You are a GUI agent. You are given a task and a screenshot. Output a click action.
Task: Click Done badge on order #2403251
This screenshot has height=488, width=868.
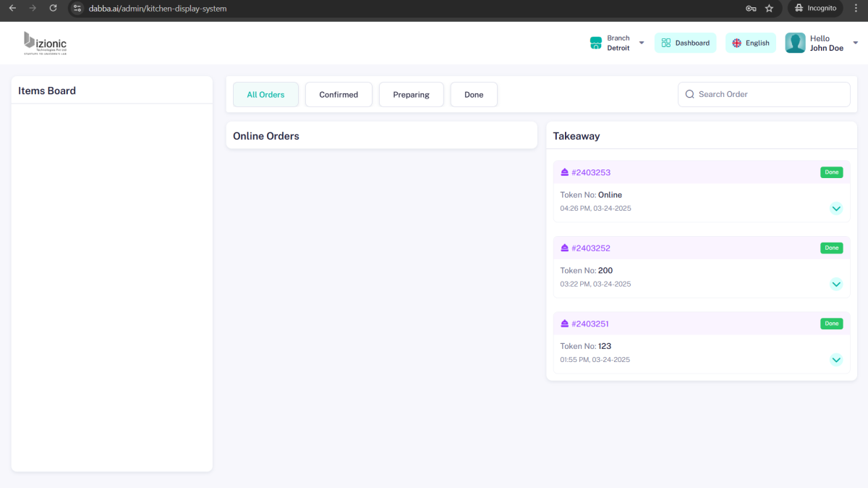pos(832,324)
